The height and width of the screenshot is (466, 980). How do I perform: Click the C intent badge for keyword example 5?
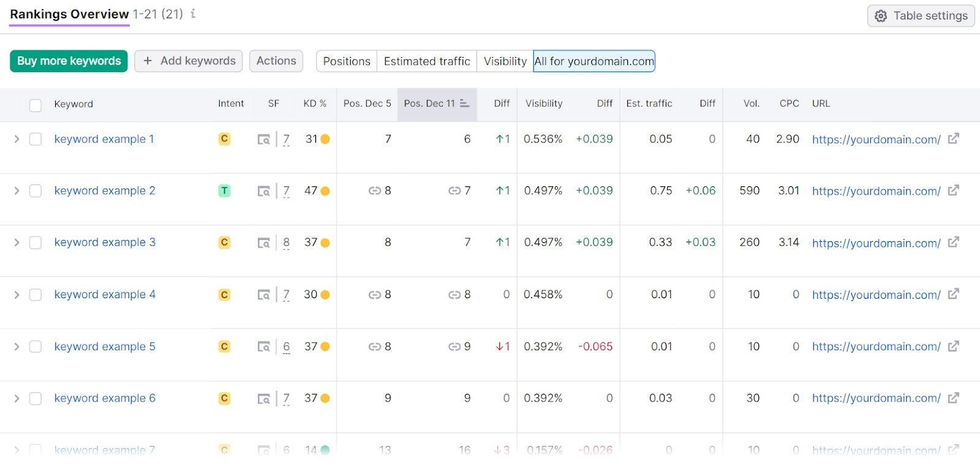point(224,347)
